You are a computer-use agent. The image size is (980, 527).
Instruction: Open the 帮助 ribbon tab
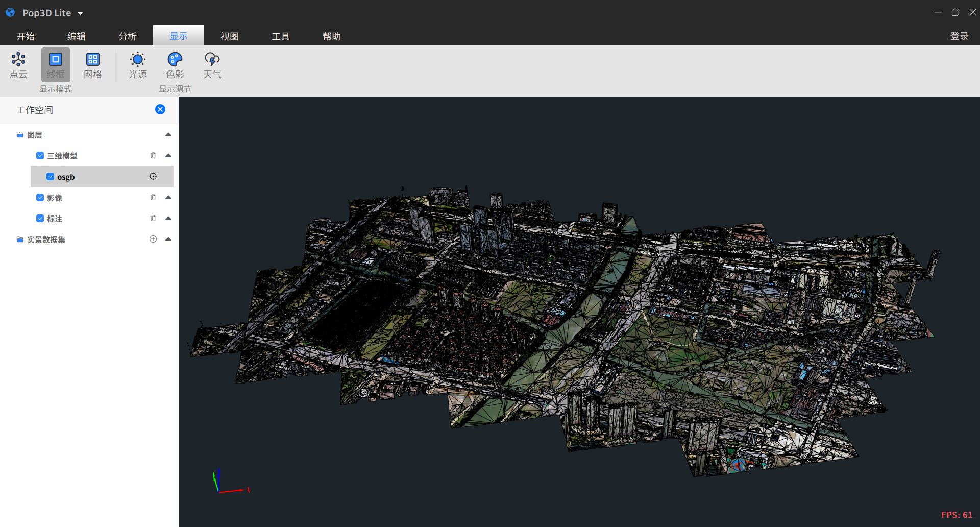(x=332, y=36)
